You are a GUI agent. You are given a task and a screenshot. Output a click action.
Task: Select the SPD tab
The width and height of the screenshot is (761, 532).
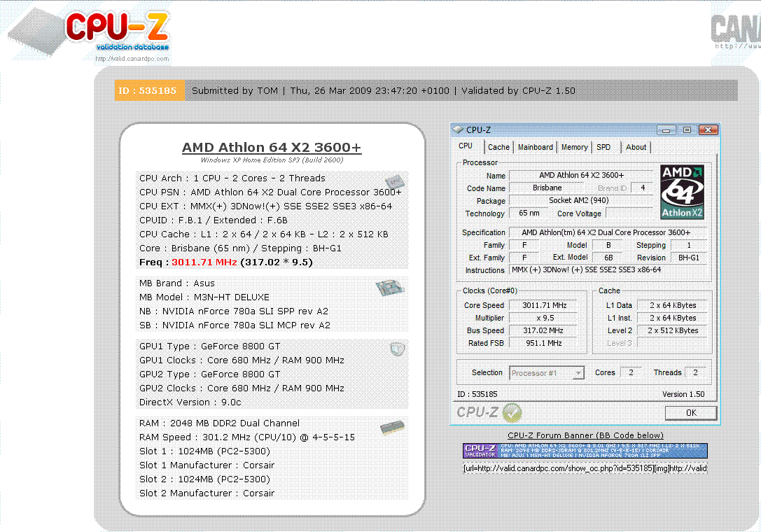coord(603,147)
